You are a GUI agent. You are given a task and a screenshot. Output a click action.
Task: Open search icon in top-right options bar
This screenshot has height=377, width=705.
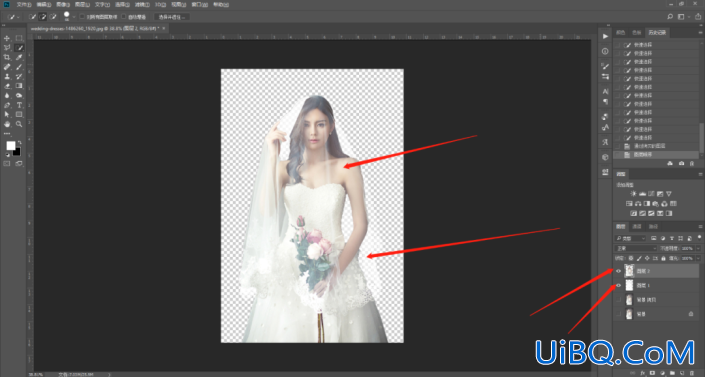point(670,17)
